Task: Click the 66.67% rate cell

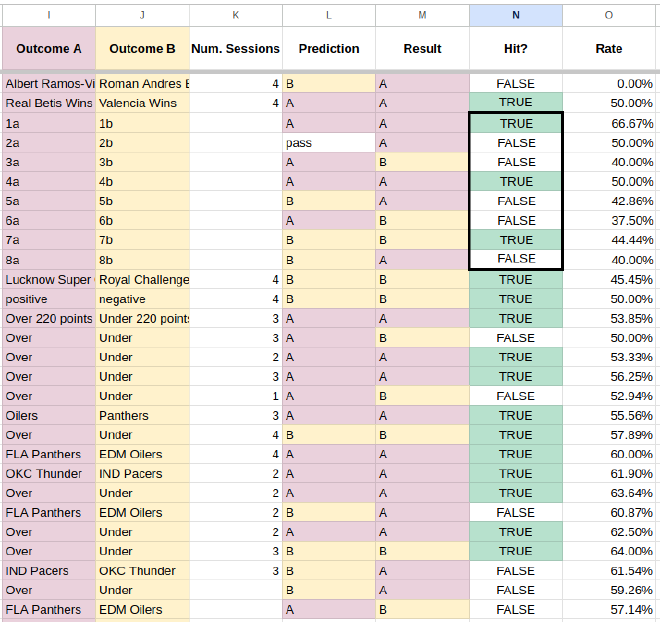Action: coord(608,124)
